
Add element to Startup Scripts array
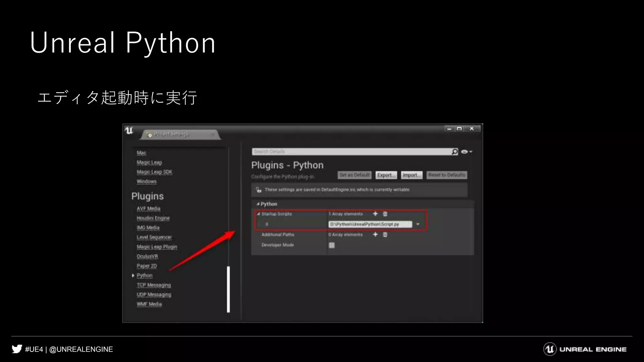375,214
